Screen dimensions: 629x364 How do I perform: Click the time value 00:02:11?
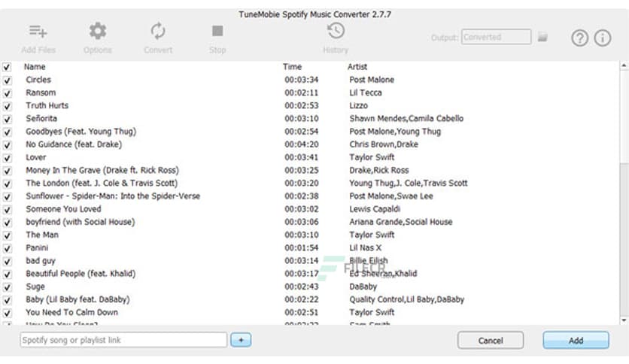pos(302,93)
